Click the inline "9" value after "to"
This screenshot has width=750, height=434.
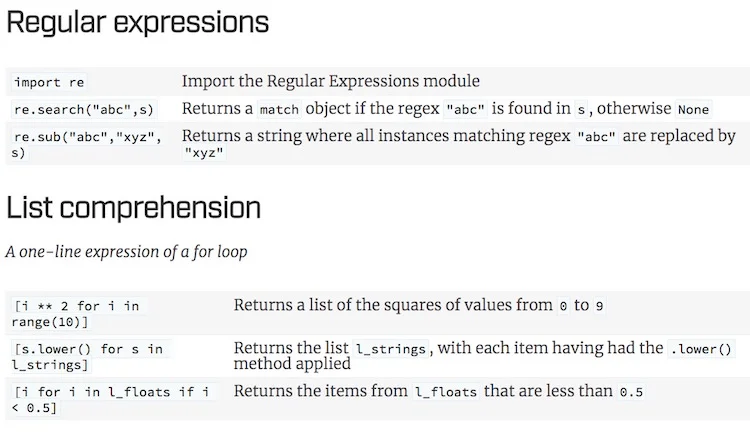pos(599,306)
